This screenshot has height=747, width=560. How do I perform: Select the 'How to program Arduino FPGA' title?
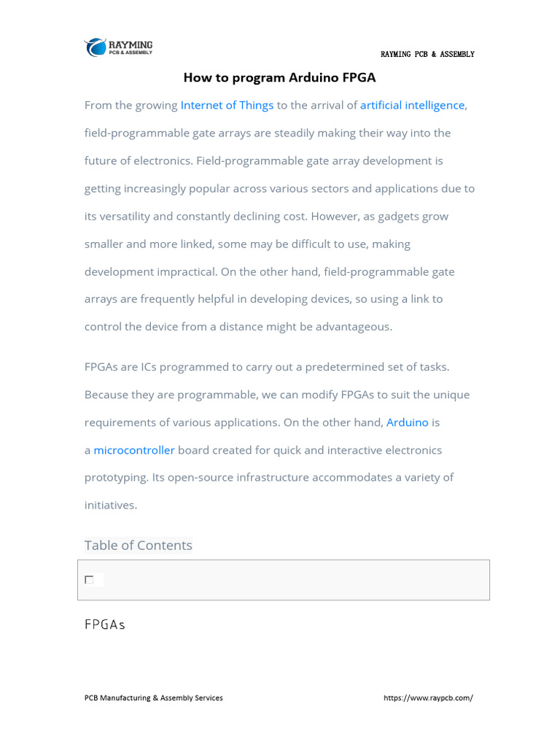pos(279,77)
